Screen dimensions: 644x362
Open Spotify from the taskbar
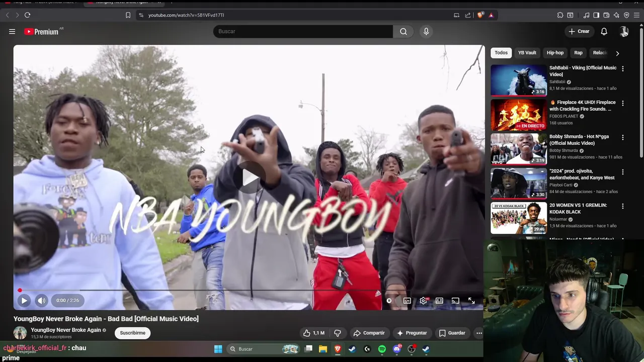point(382,349)
